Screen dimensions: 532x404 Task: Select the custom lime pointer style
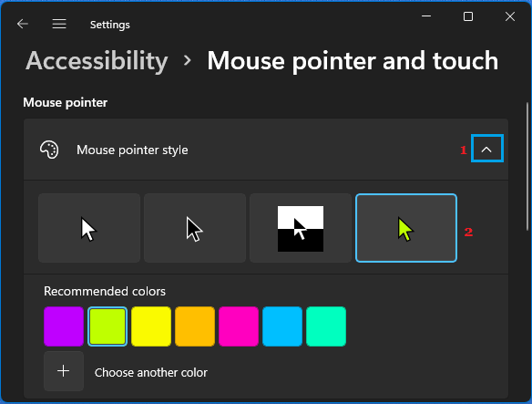click(406, 228)
